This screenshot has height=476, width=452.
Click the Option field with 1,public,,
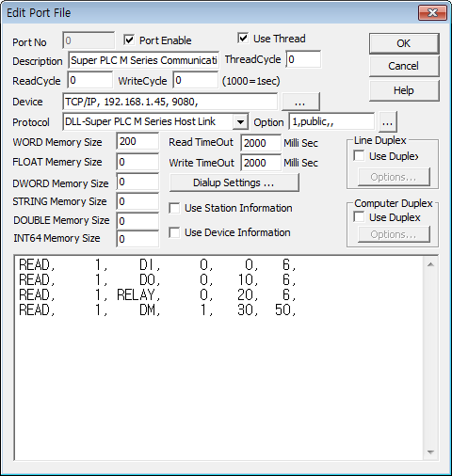[x=331, y=121]
